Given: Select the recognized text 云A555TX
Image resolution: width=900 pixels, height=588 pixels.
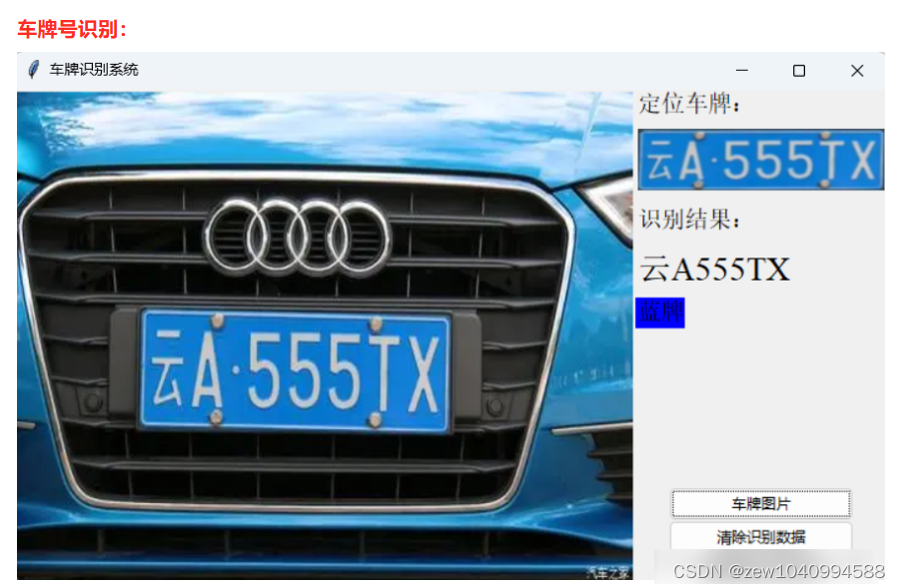Looking at the screenshot, I should 714,269.
